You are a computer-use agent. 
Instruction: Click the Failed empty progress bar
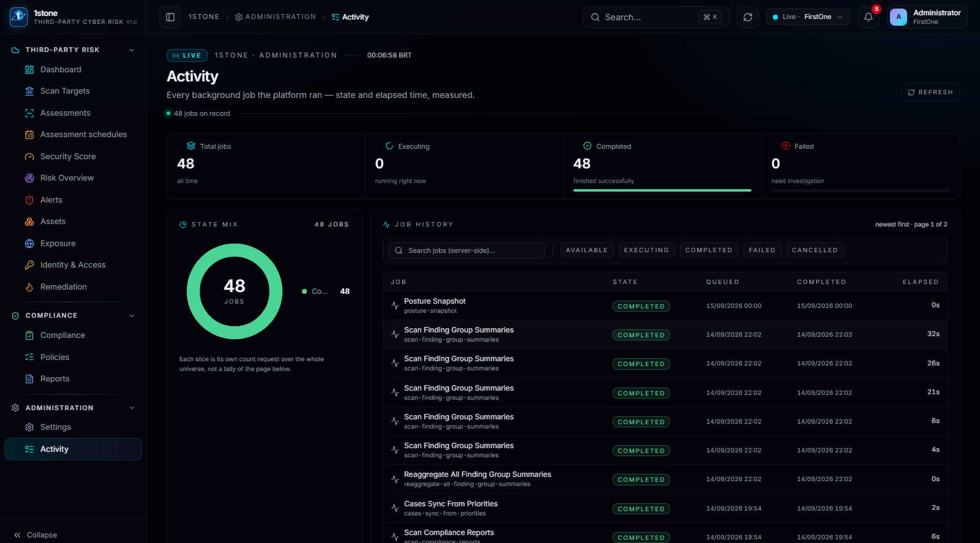[x=861, y=190]
